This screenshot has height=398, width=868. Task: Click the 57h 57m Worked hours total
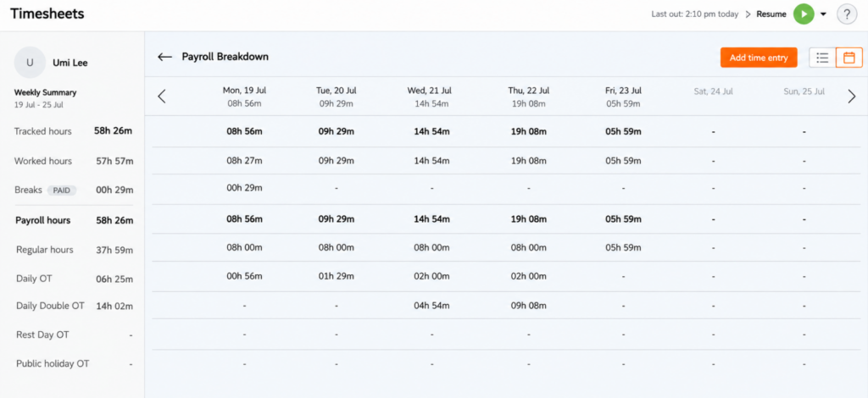114,162
